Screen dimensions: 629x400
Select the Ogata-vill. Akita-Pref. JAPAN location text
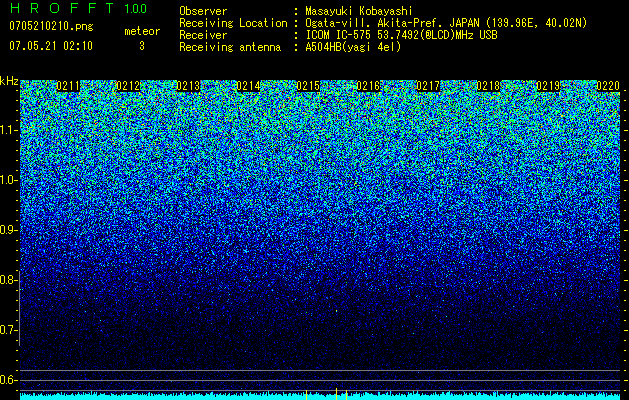[446, 23]
